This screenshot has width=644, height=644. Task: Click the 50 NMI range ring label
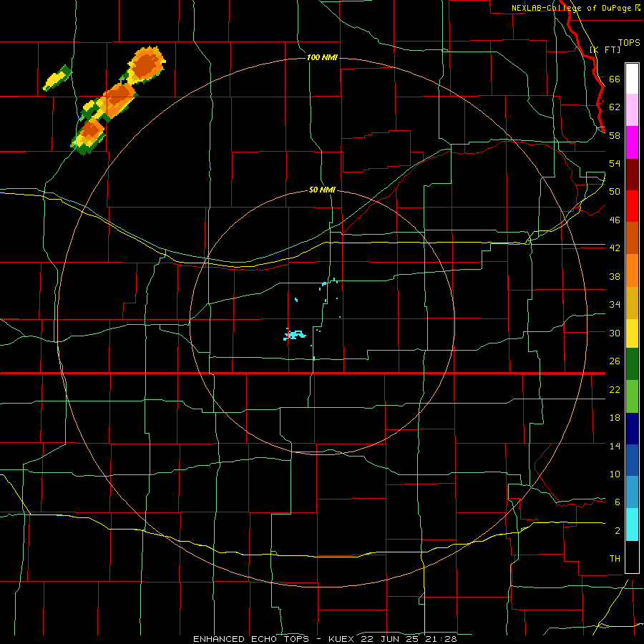(322, 190)
